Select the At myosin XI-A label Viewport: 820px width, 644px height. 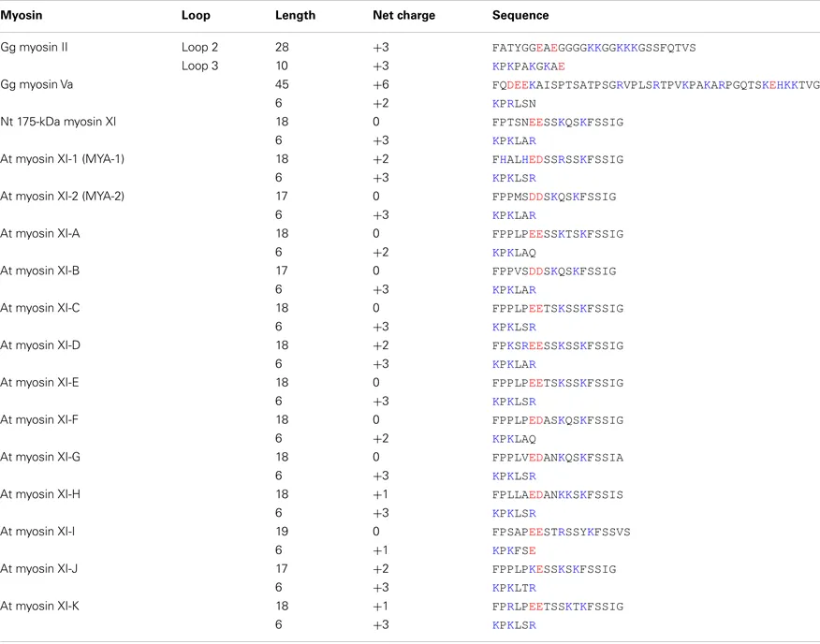coord(39,233)
